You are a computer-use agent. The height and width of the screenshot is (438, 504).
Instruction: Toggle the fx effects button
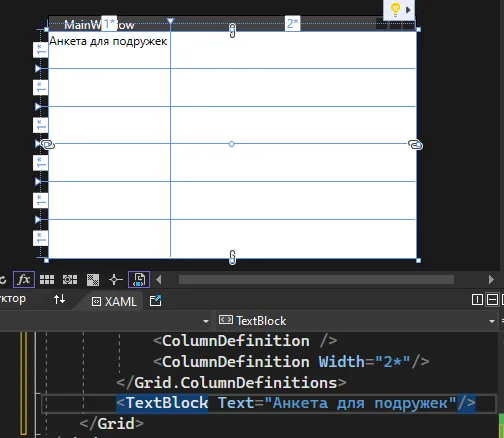tap(24, 279)
